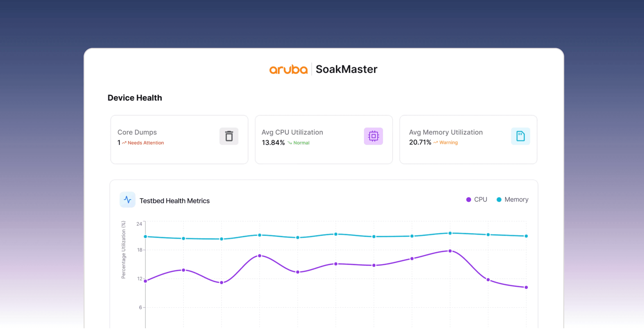Screen dimensions: 644x330
Task: Click the memory card icon in Memory Utilization card
Action: (x=520, y=136)
